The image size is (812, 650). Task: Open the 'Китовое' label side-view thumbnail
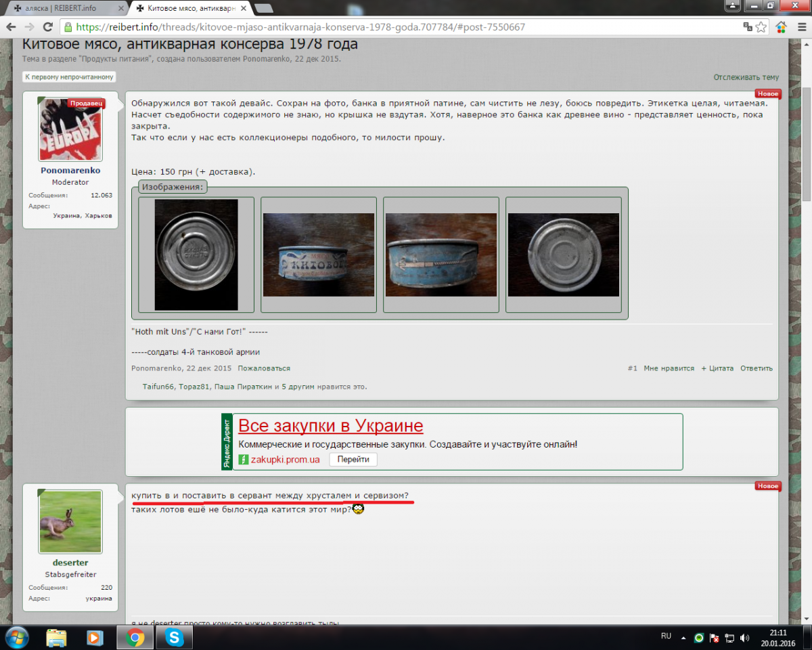point(319,255)
